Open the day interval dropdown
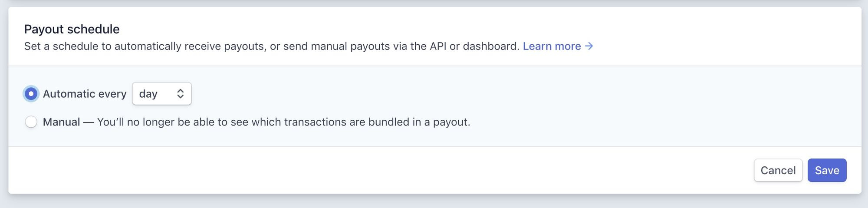The height and width of the screenshot is (208, 868). tap(161, 94)
